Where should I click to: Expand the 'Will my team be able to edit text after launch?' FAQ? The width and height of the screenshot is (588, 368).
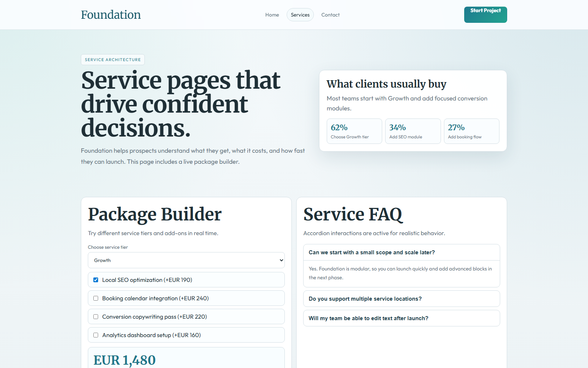[401, 318]
